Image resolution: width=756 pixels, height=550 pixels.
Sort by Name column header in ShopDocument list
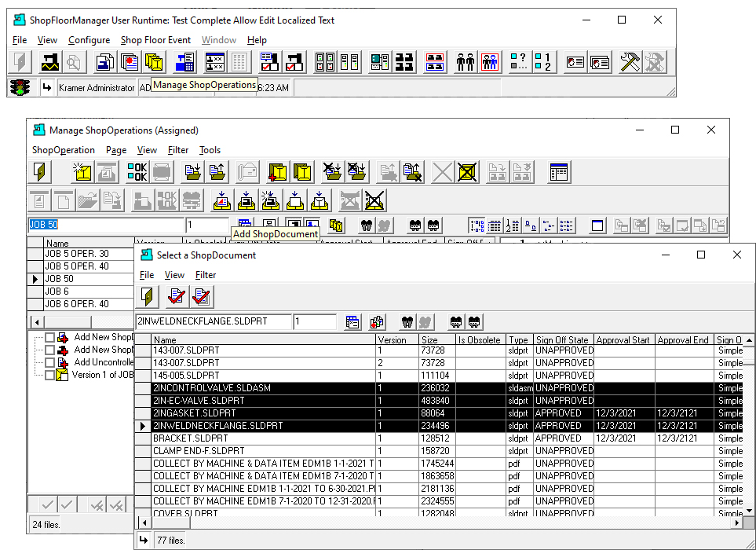tap(263, 339)
